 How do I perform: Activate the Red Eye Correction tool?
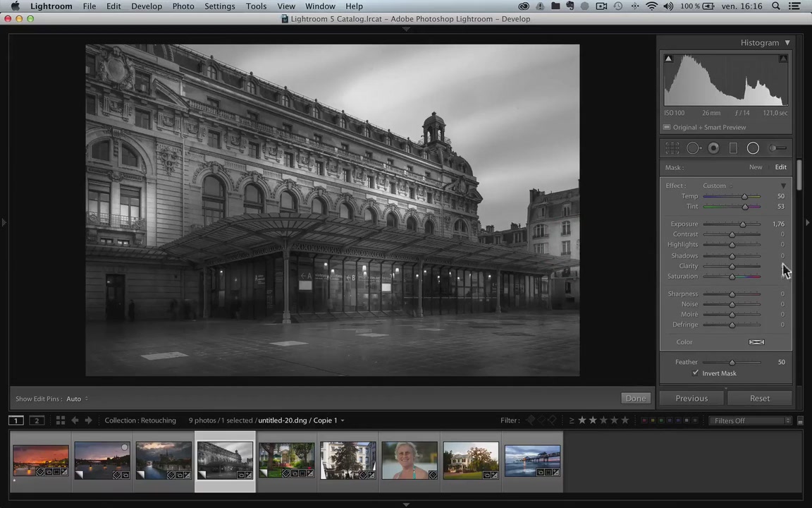click(713, 148)
